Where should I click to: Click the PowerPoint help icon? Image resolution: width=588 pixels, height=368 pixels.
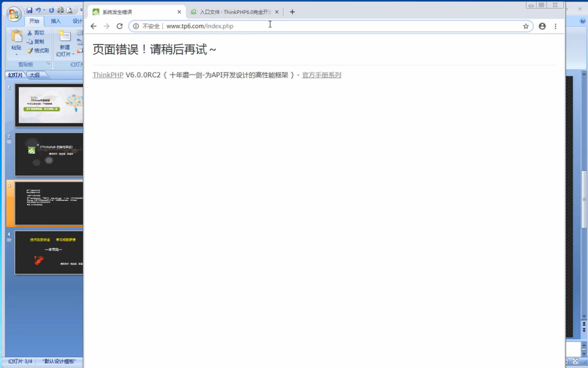pos(583,21)
